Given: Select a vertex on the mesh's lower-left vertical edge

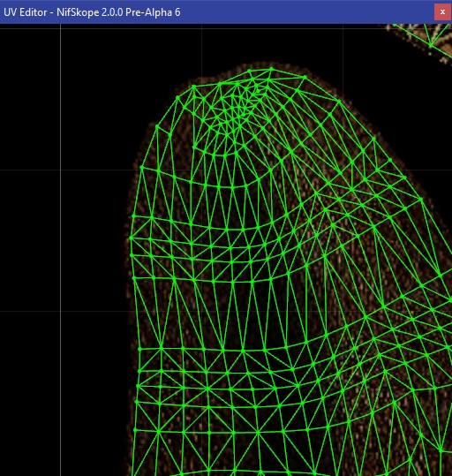Looking at the screenshot, I should tap(137, 402).
